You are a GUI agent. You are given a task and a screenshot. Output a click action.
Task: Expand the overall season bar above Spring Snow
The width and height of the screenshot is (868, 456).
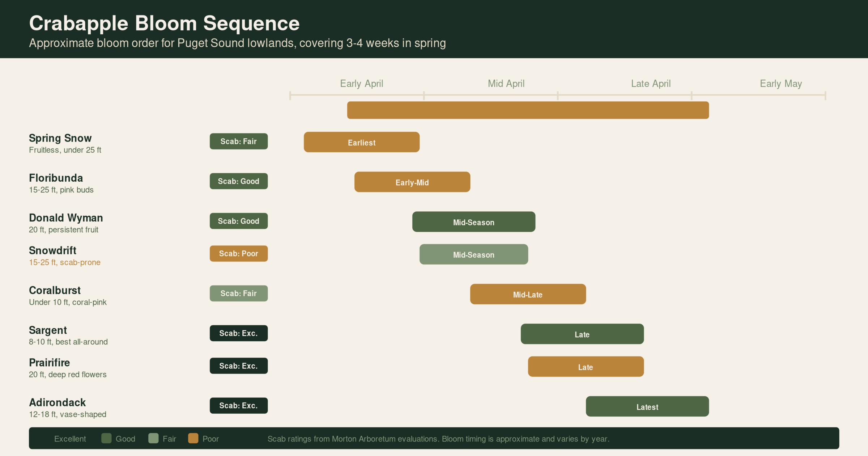[528, 110]
